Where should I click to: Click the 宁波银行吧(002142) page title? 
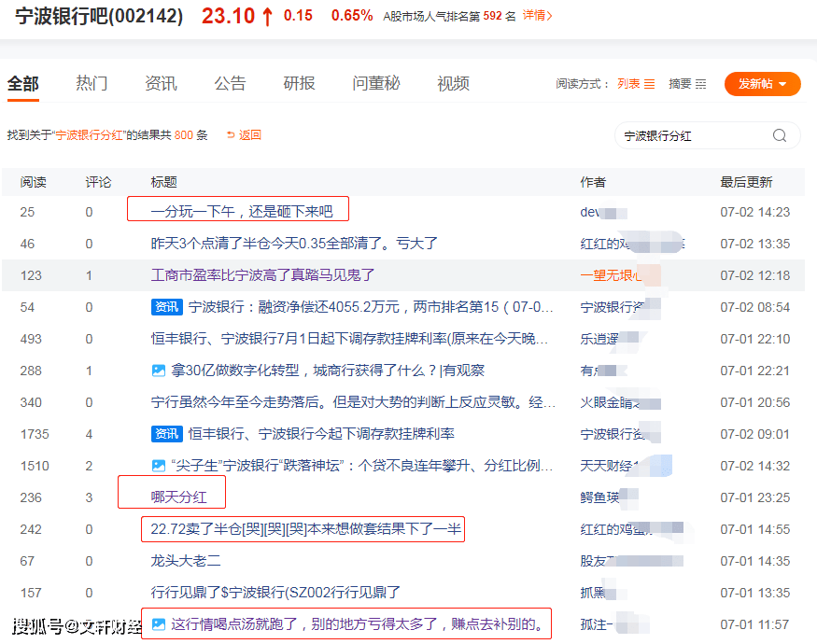99,16
